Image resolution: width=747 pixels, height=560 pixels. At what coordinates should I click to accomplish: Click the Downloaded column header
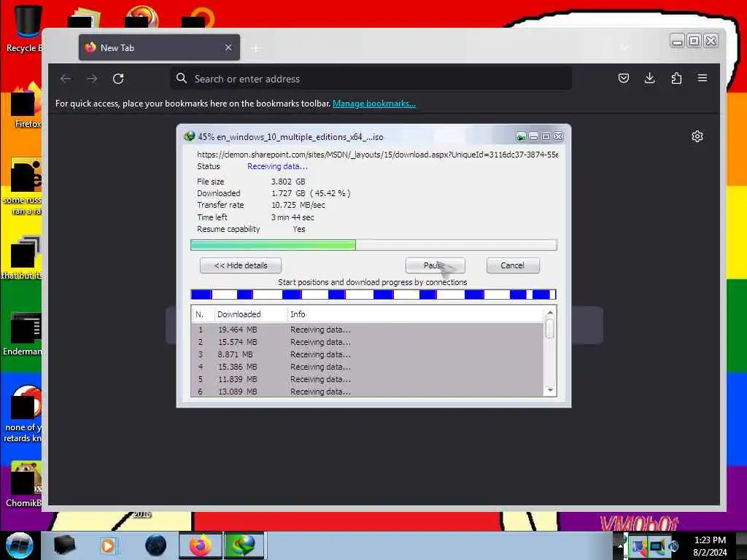239,314
